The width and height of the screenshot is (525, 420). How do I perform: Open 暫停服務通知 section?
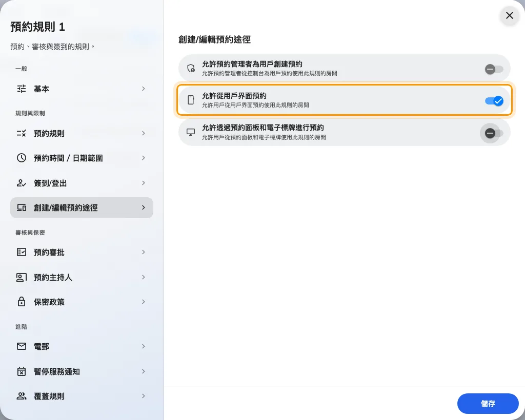[82, 371]
